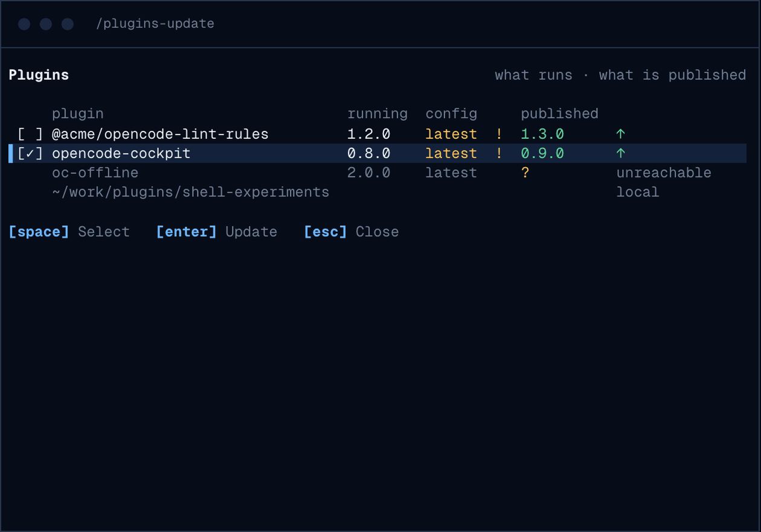Click the /plugins-update title text
761x532 pixels.
point(155,24)
